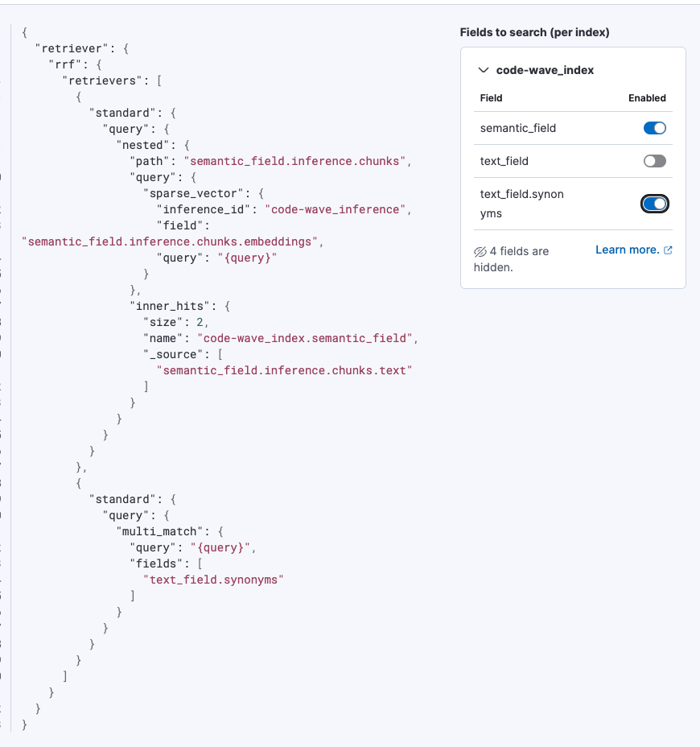
Task: Open the Learn more link
Action: 627,250
